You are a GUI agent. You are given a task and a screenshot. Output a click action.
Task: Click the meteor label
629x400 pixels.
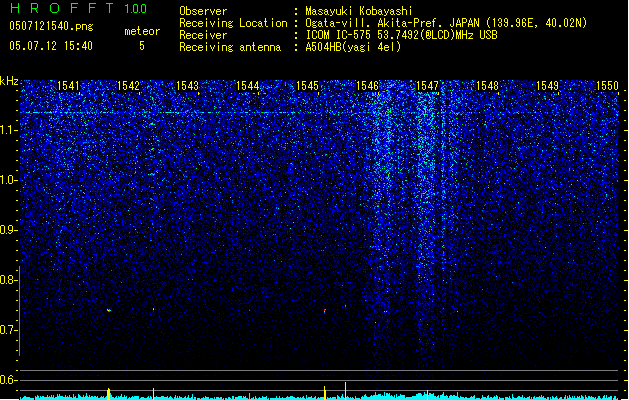tap(142, 31)
